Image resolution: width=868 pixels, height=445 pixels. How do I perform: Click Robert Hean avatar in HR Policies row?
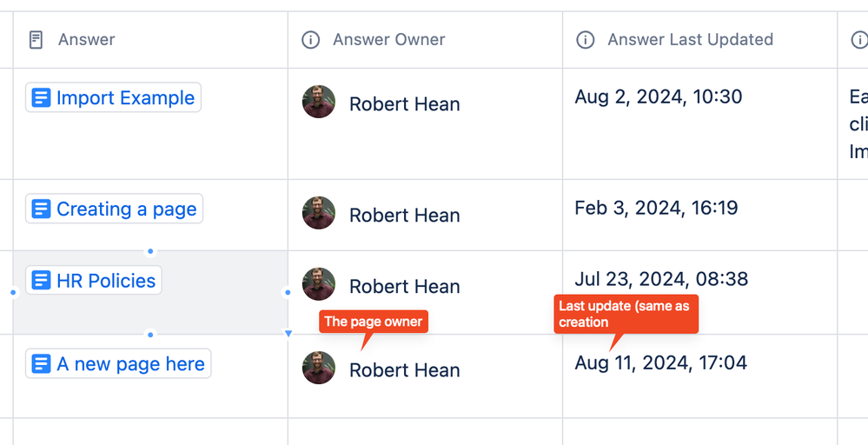(319, 284)
